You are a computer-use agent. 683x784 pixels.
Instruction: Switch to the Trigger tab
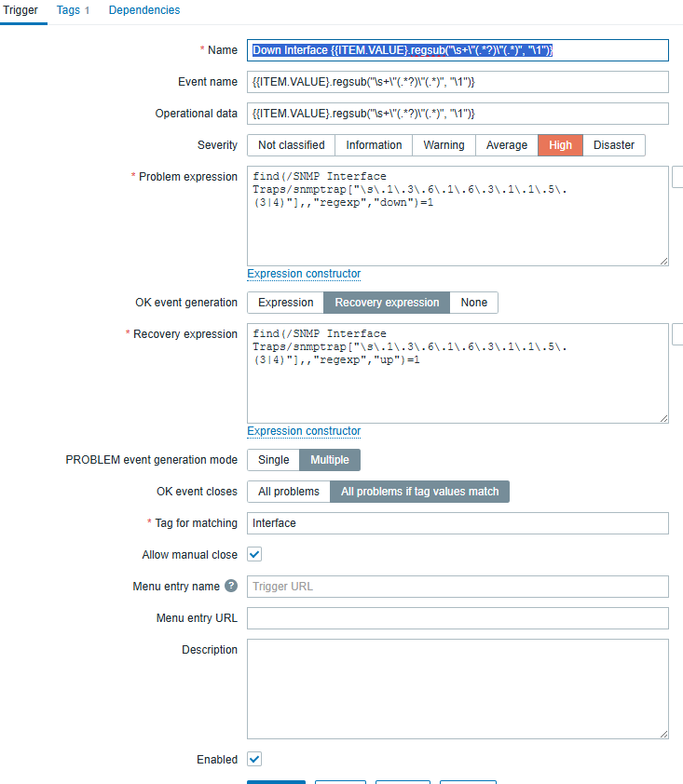20,10
